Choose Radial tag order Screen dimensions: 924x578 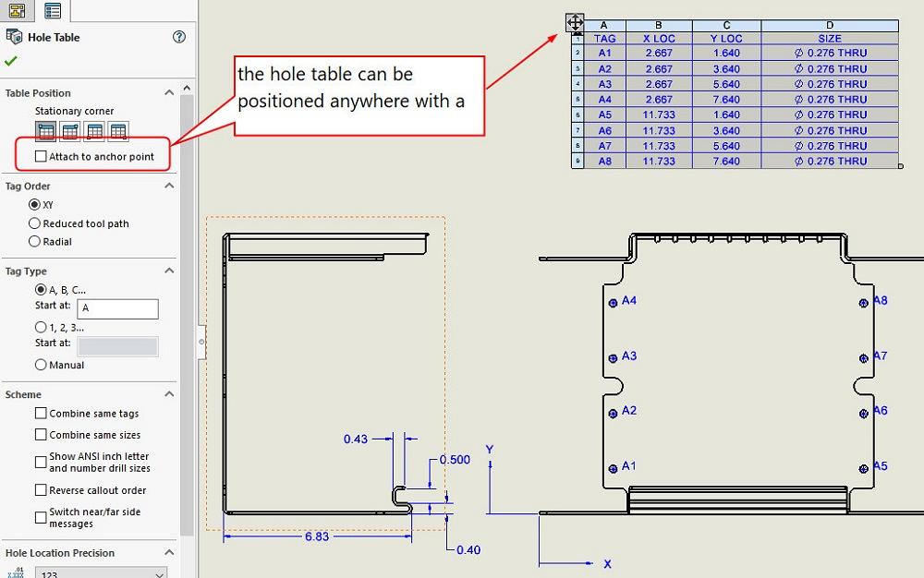tap(34, 241)
